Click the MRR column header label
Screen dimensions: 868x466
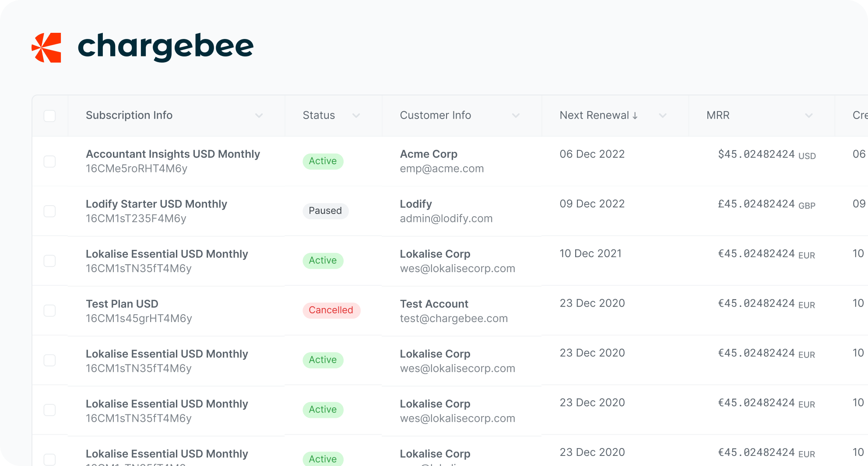(x=718, y=115)
